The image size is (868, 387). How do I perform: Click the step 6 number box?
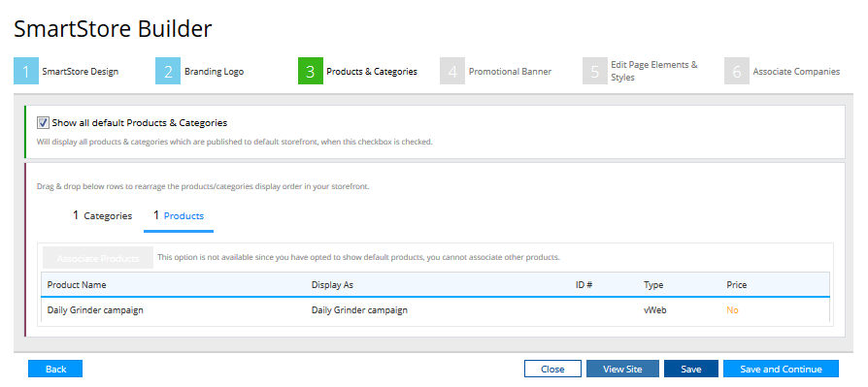736,72
